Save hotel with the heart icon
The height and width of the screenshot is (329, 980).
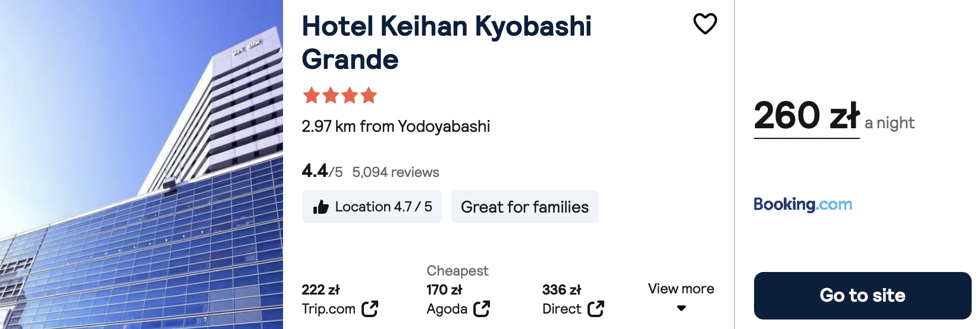pos(705,24)
